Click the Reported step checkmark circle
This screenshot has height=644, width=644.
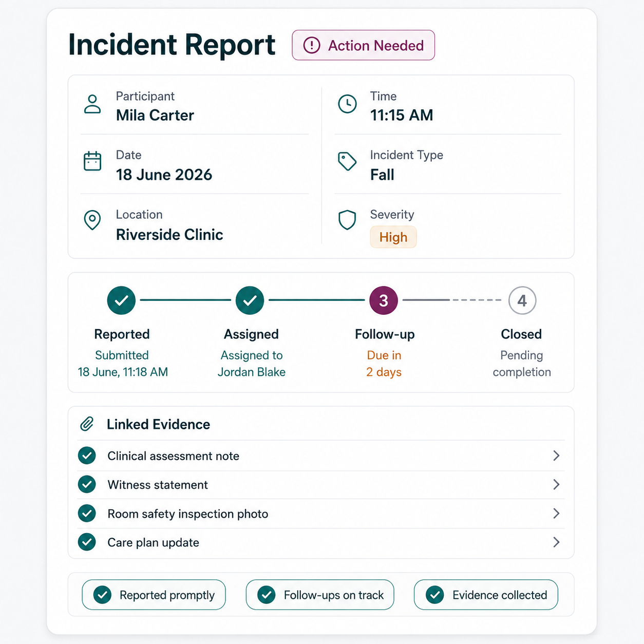point(121,300)
